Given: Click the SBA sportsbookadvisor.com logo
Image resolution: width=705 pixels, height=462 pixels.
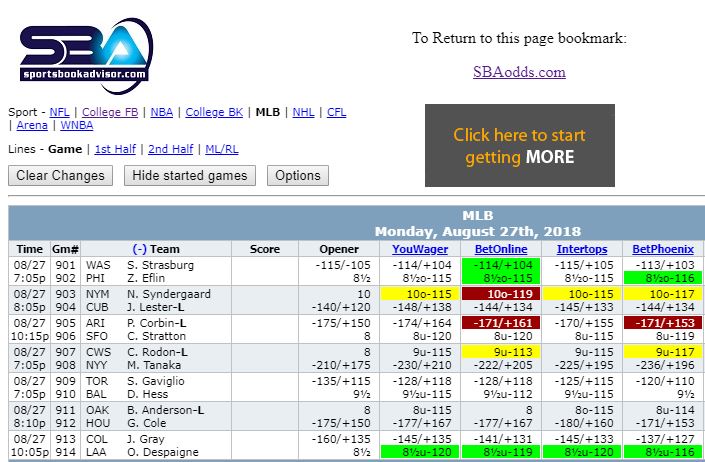Looking at the screenshot, I should tap(85, 55).
